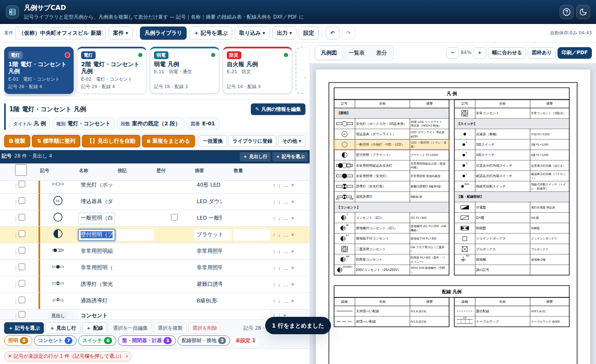The width and height of the screenshot is (596, 364).
Task: Open the … more menu on 誘導灯 row
Action: 286,285
